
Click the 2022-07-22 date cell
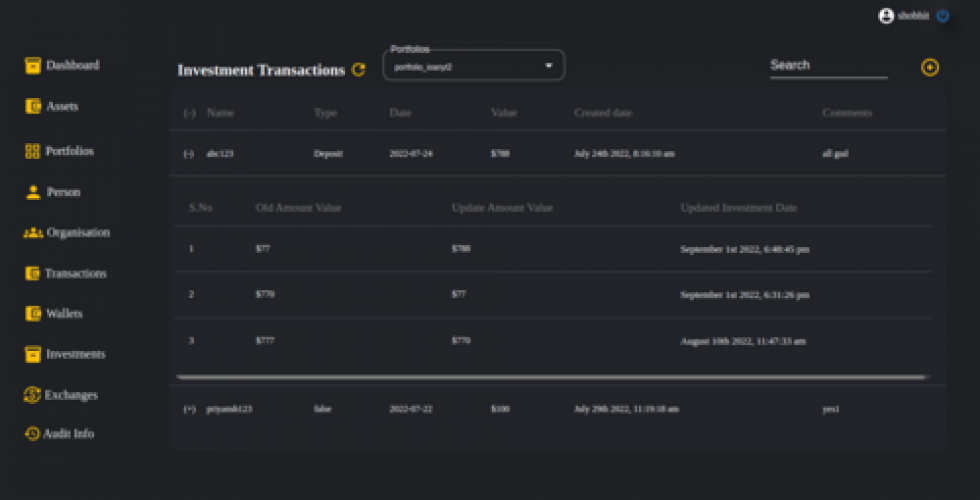pyautogui.click(x=411, y=409)
